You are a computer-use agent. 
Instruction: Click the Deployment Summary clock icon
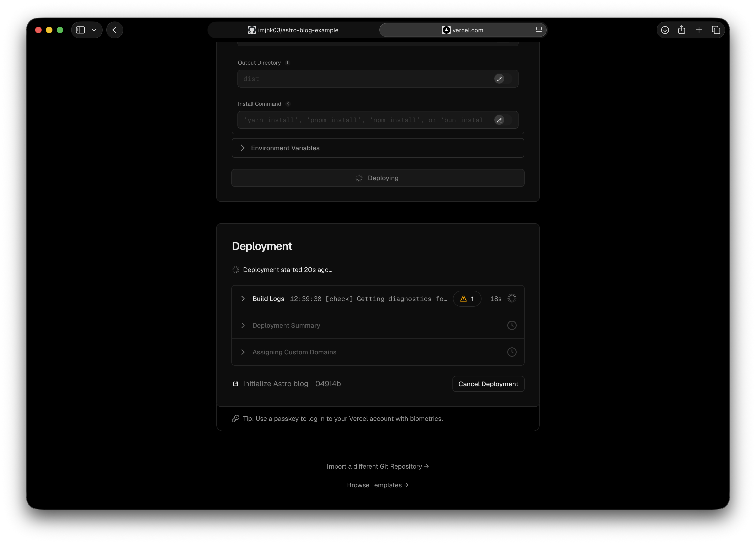tap(512, 325)
